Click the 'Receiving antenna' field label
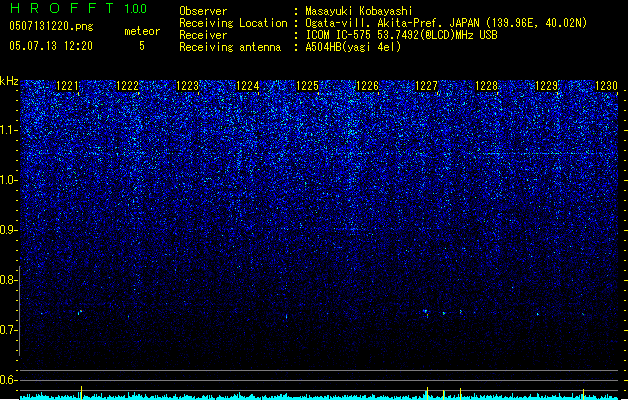Image resolution: width=629 pixels, height=400 pixels. tap(230, 47)
